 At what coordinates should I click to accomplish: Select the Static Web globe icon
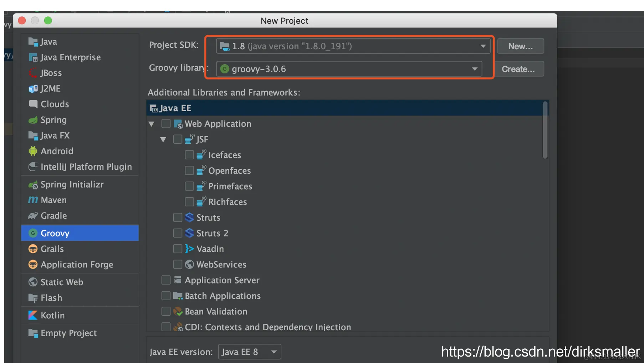[33, 282]
